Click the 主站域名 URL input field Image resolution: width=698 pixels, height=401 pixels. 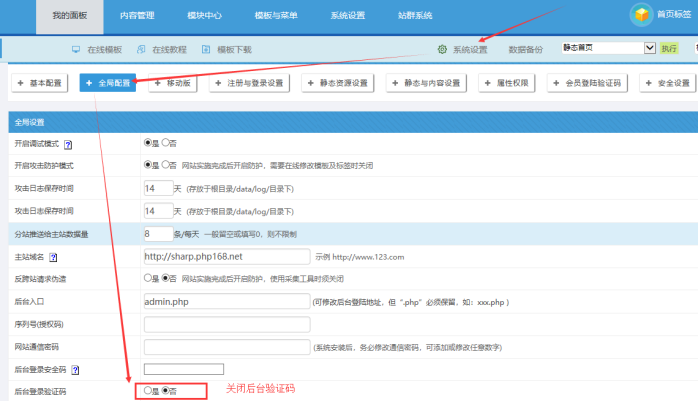225,256
